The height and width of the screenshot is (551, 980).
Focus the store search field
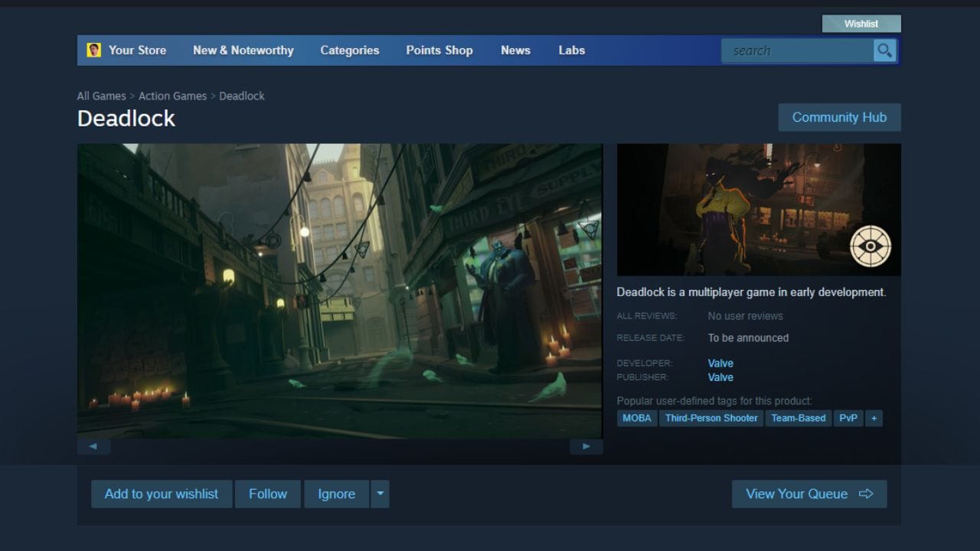click(x=797, y=51)
